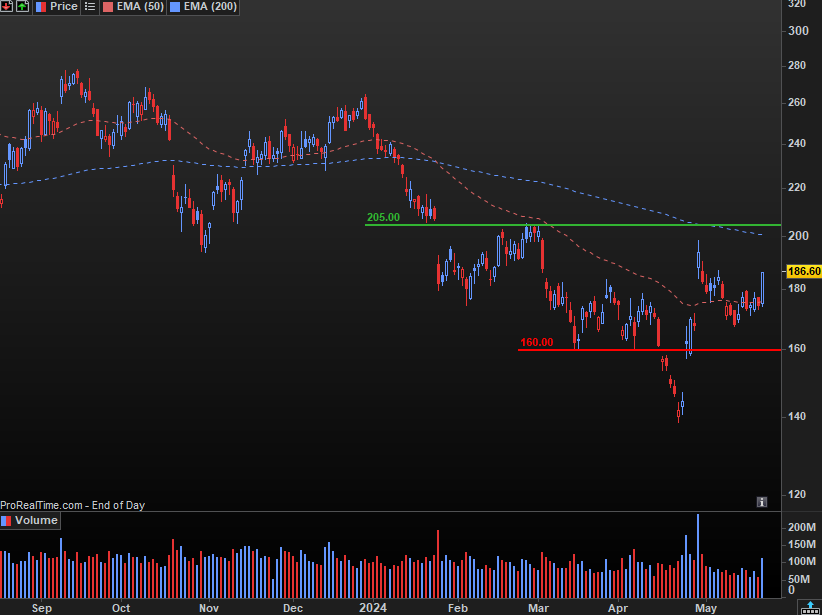Click the Mar label on time axis

pyautogui.click(x=538, y=608)
